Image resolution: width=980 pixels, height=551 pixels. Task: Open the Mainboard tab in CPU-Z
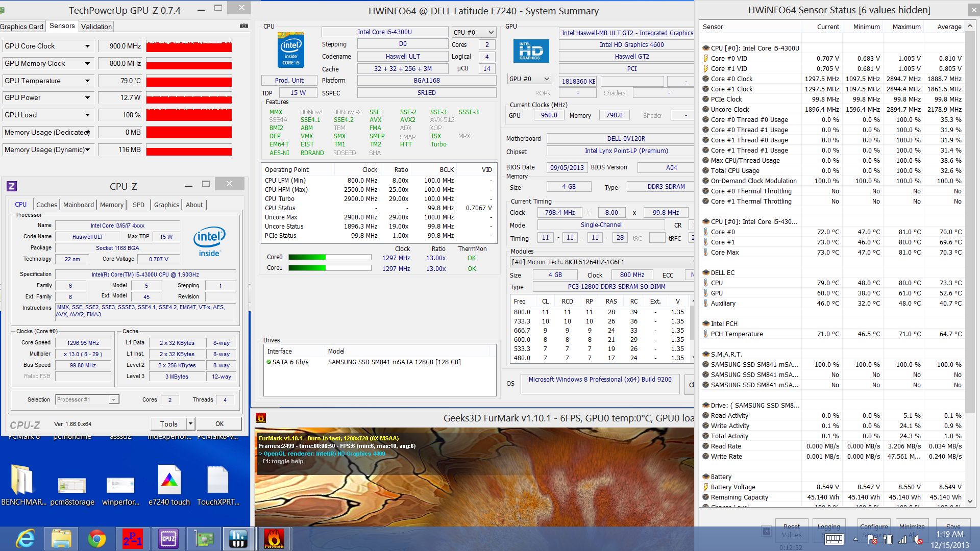(79, 205)
